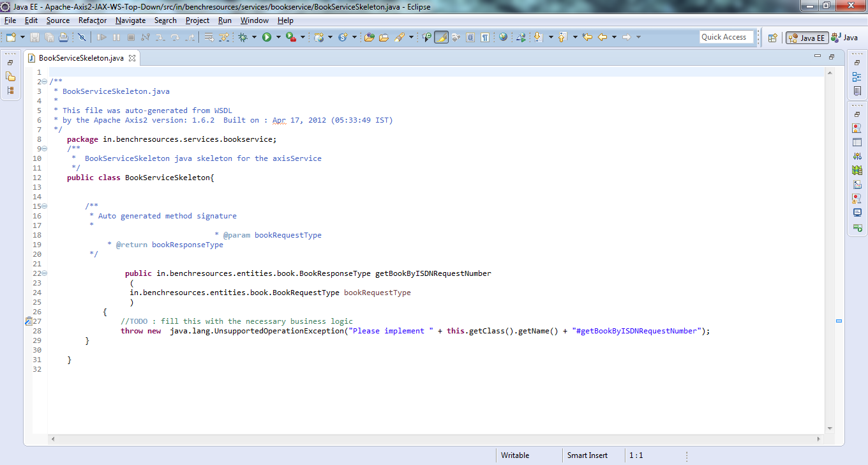Viewport: 868px width, 465px height.
Task: Click the Open Perspective icon
Action: tap(772, 38)
